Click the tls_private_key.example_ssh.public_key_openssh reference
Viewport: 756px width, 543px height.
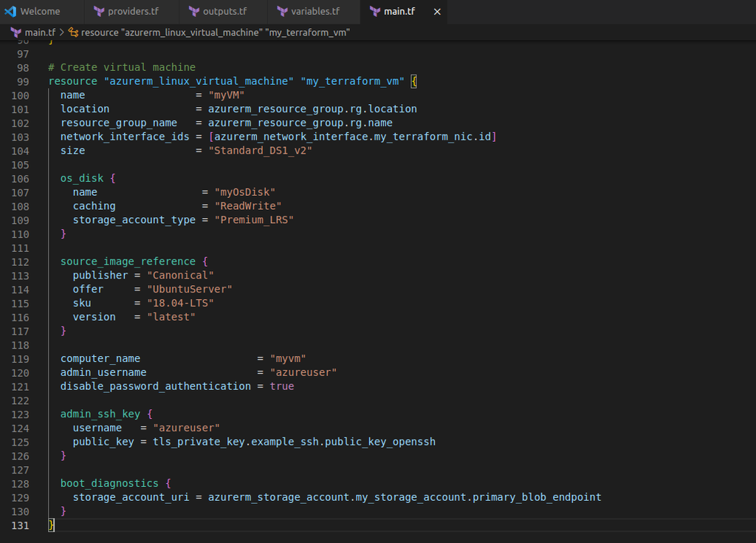(294, 442)
